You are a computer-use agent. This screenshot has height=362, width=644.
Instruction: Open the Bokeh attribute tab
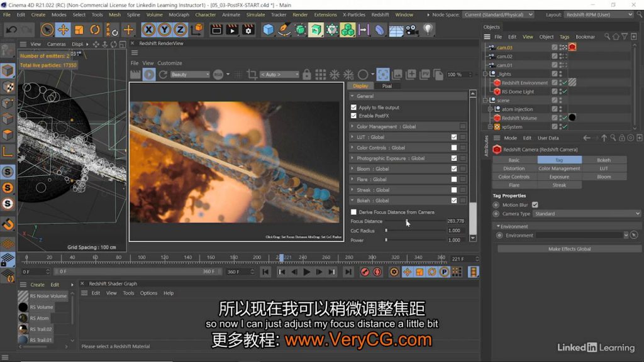point(604,160)
